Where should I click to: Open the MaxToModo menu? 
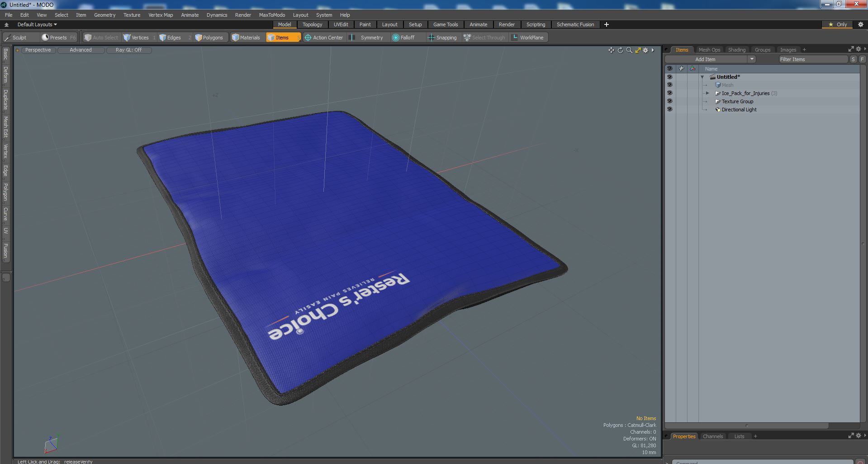click(272, 15)
